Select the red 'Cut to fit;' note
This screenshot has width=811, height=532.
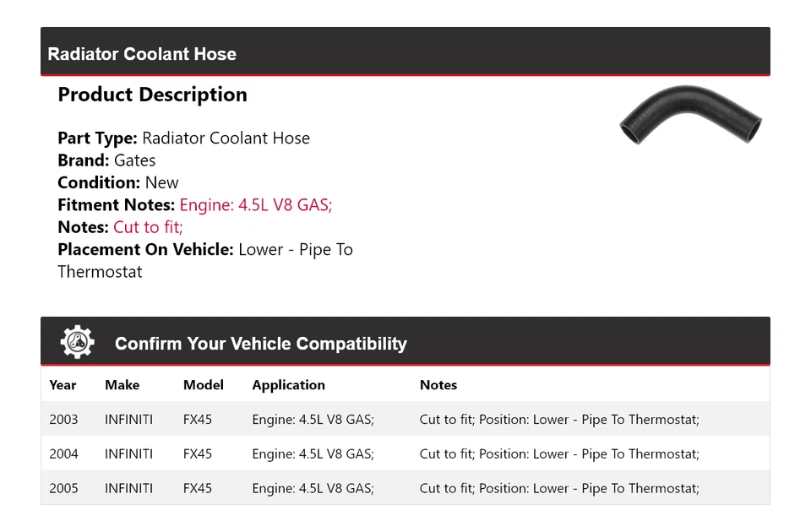coord(148,227)
